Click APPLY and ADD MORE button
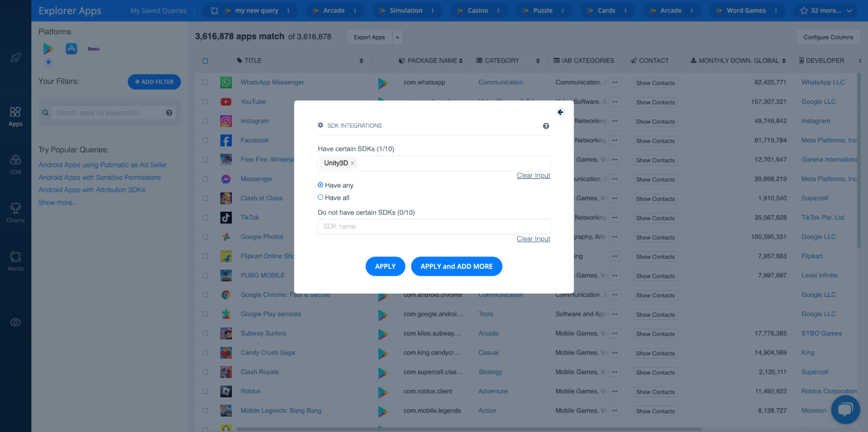 [456, 266]
